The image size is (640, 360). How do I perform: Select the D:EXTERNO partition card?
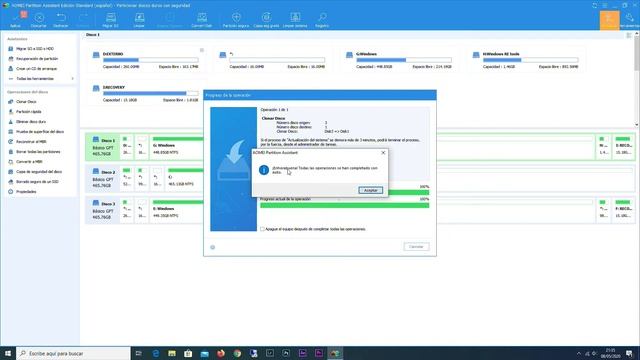click(146, 60)
